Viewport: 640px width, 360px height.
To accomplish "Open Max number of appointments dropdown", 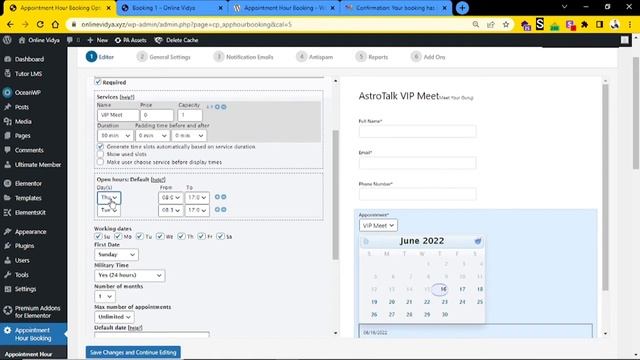I will pos(114,317).
